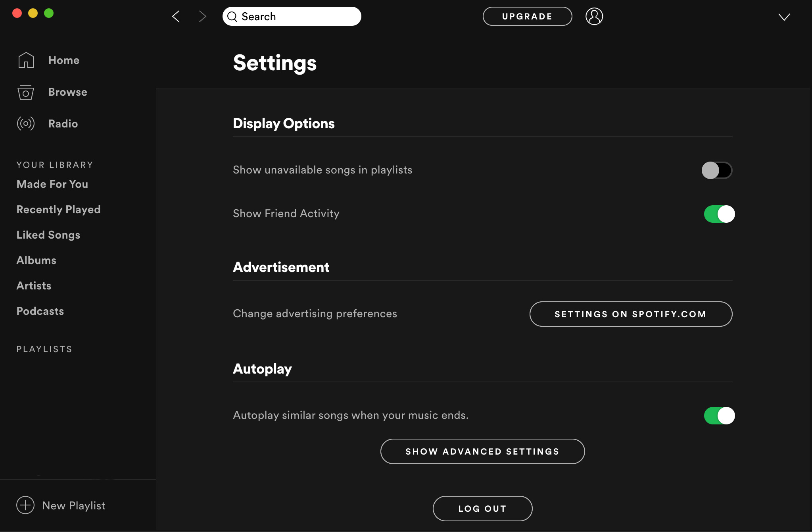Click Show Advanced Settings button
The image size is (812, 532).
coord(483,451)
